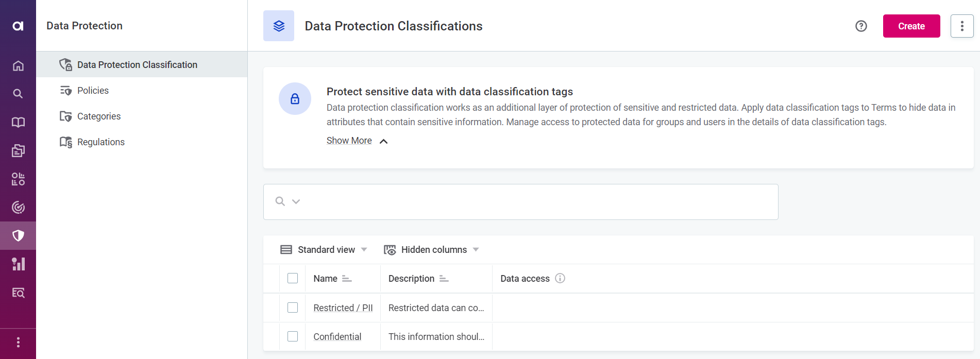Open the Home icon in the sidebar

pos(18,65)
